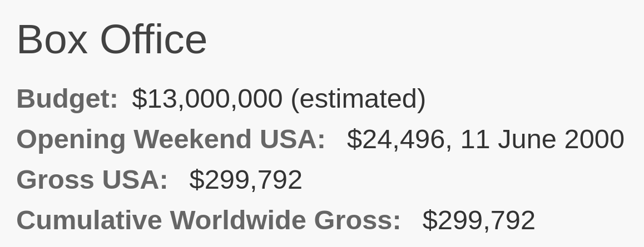
Task: Click the word Worldwide in label
Action: point(238,220)
